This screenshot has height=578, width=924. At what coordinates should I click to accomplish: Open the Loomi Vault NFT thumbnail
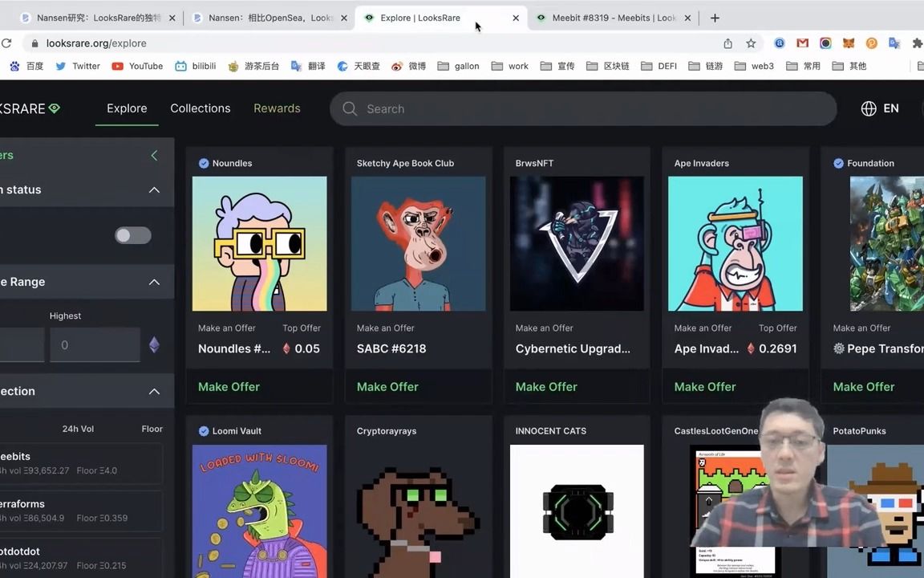pos(259,511)
